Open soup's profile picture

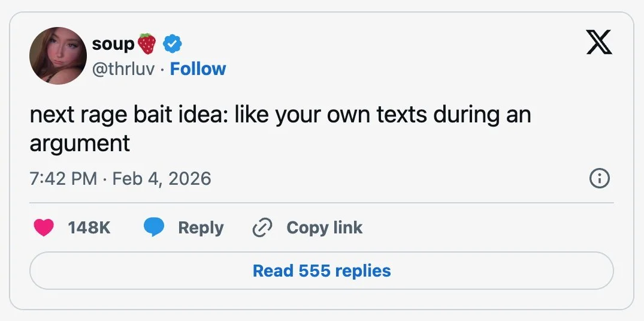[58, 55]
